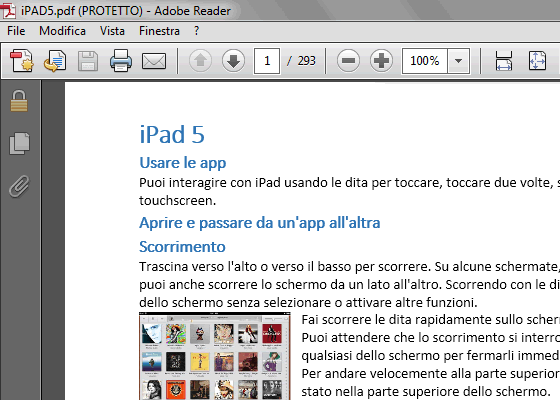Image resolution: width=560 pixels, height=400 pixels.
Task: Zoom in with plus button
Action: point(381,61)
